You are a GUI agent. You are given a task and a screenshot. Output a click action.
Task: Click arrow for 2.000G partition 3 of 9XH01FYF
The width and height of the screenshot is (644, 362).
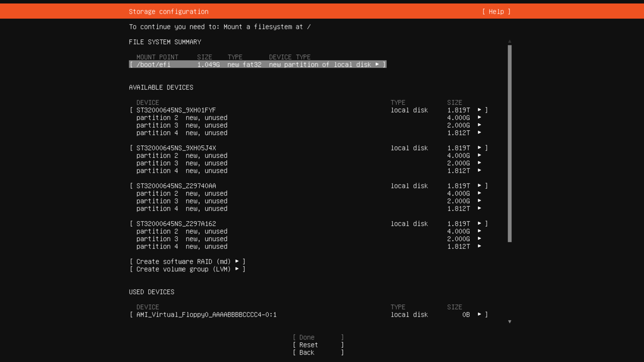(x=479, y=125)
